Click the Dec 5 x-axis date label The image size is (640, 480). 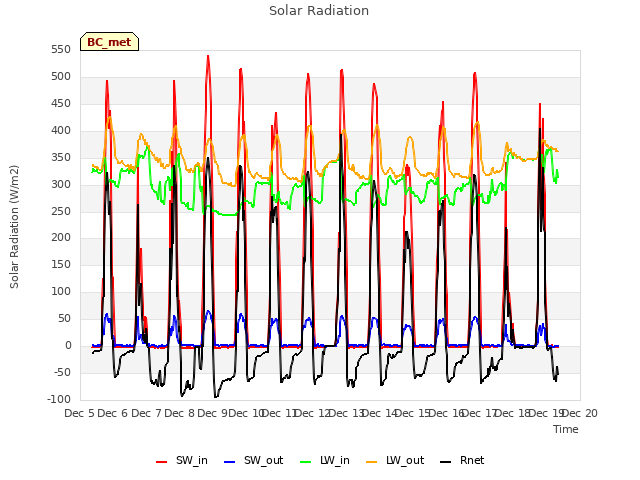[80, 413]
